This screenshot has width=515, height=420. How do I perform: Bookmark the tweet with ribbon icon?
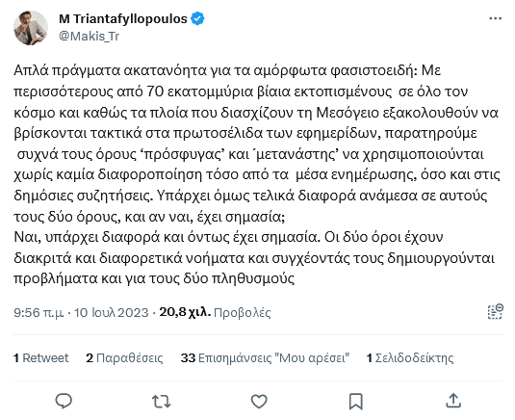tap(356, 402)
